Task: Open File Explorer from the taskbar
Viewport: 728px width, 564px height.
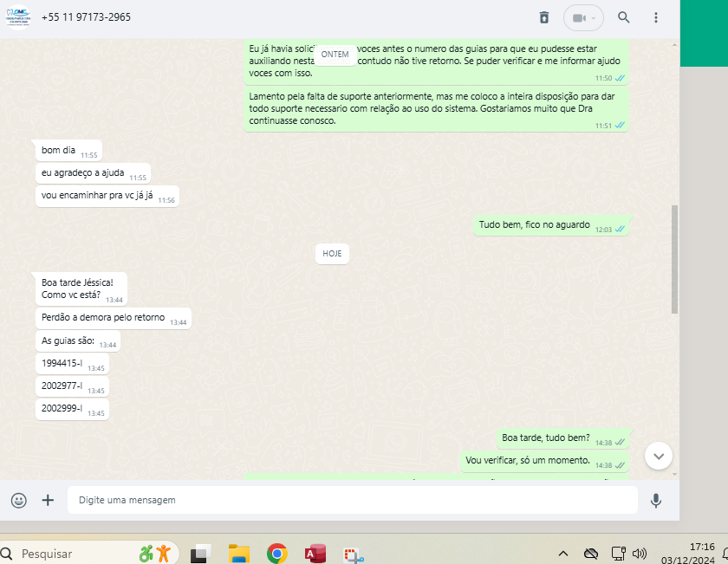Action: pos(239,554)
